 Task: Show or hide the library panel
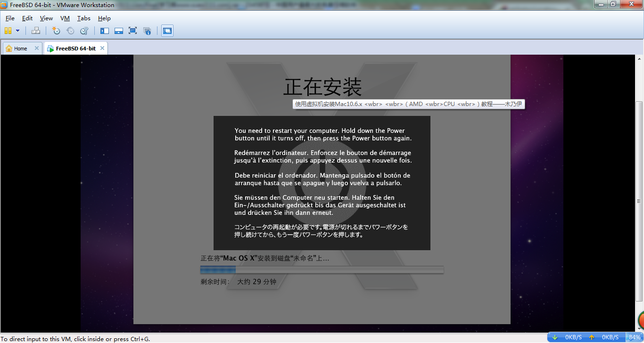click(105, 31)
